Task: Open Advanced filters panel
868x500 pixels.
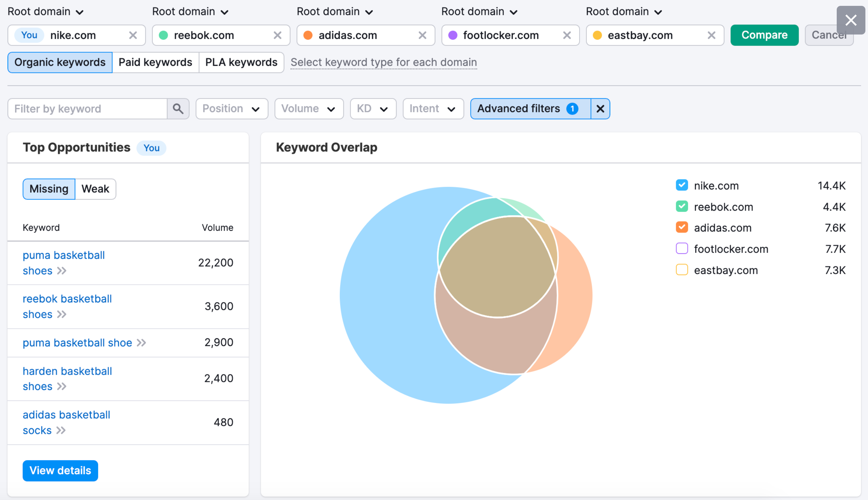Action: [530, 108]
